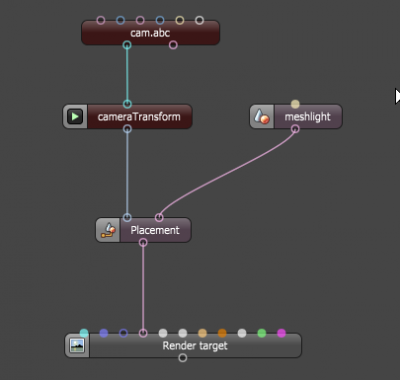This screenshot has width=400, height=380.
Task: Click the green input pin on Render target
Action: click(x=262, y=333)
